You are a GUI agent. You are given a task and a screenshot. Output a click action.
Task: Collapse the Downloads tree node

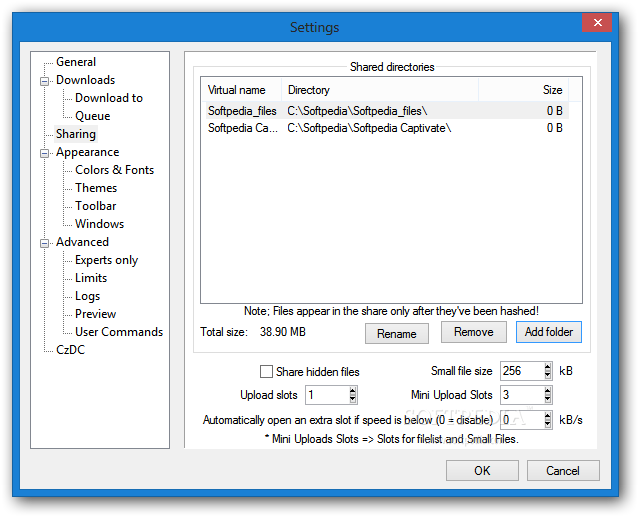tap(44, 81)
